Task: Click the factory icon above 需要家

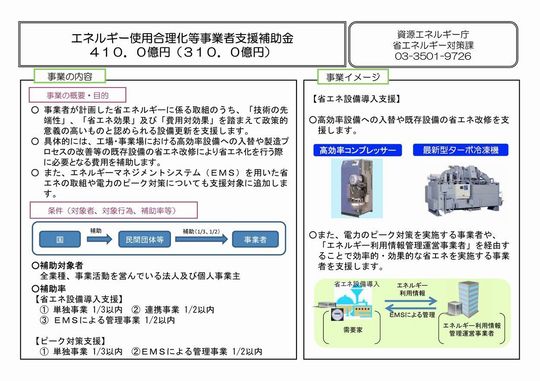Action: (x=355, y=303)
